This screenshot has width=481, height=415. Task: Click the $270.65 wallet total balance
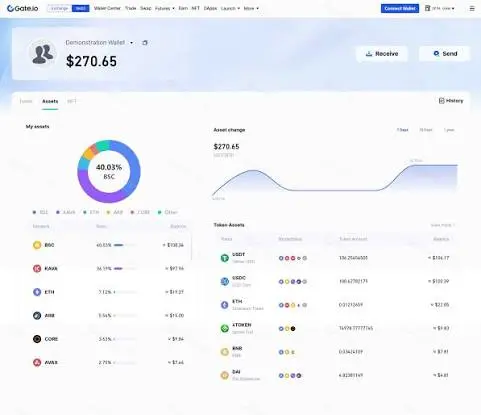coord(91,61)
